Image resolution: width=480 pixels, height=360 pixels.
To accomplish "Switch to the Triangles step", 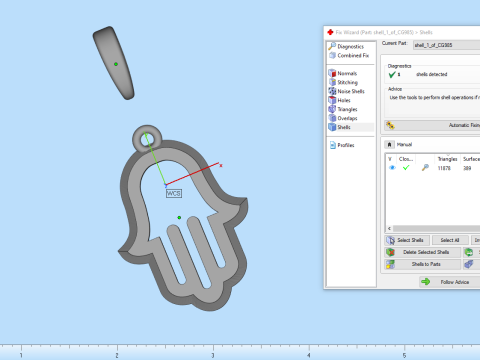I will tap(343, 109).
